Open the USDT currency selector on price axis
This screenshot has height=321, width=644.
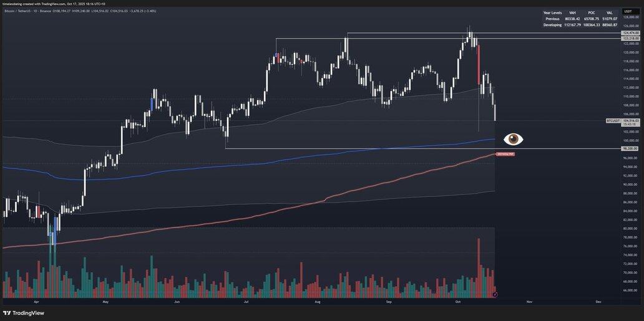628,11
